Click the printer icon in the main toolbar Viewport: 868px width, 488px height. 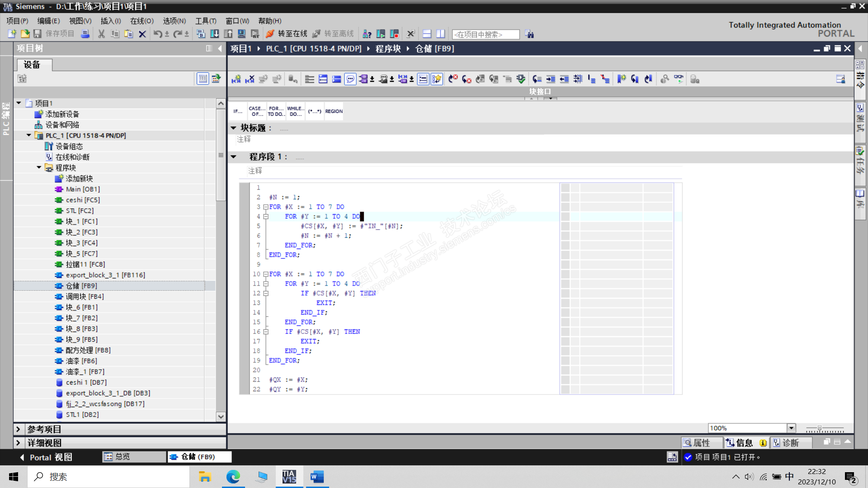coord(85,34)
